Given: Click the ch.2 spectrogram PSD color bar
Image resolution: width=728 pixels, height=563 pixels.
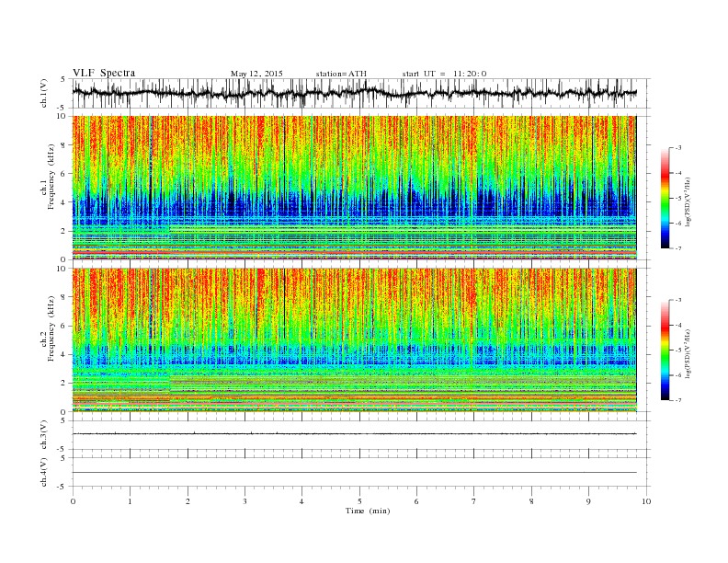Looking at the screenshot, I should pyautogui.click(x=665, y=350).
